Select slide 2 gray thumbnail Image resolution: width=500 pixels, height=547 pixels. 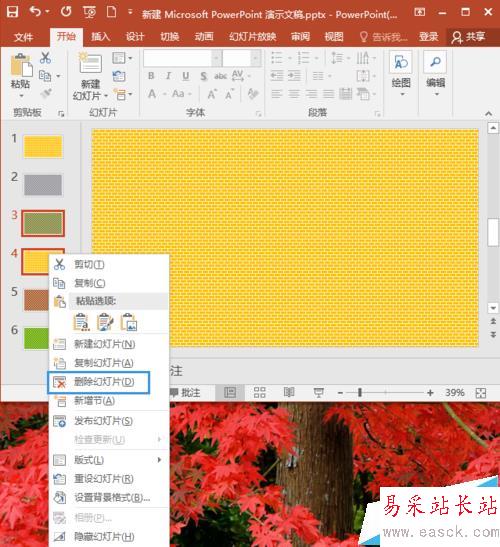pos(43,185)
